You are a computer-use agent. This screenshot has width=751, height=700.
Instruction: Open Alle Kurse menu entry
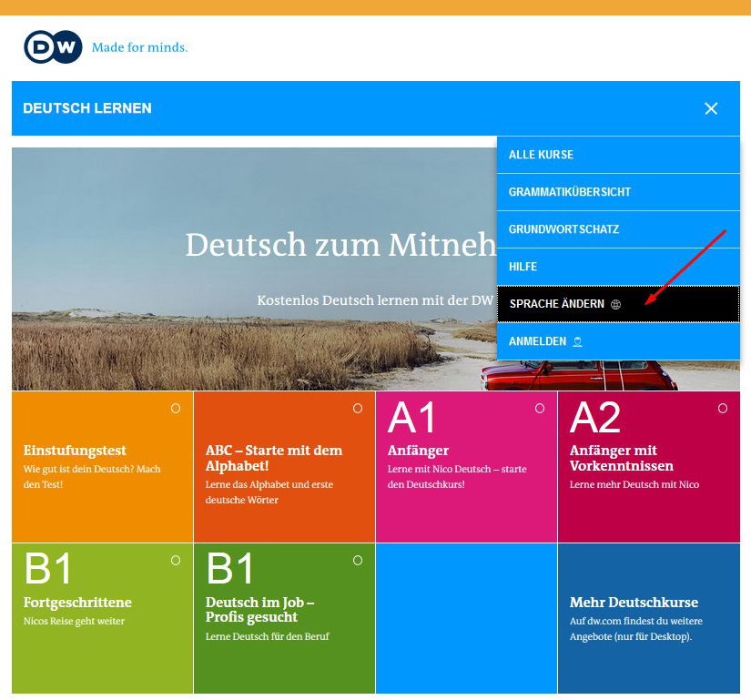point(541,155)
